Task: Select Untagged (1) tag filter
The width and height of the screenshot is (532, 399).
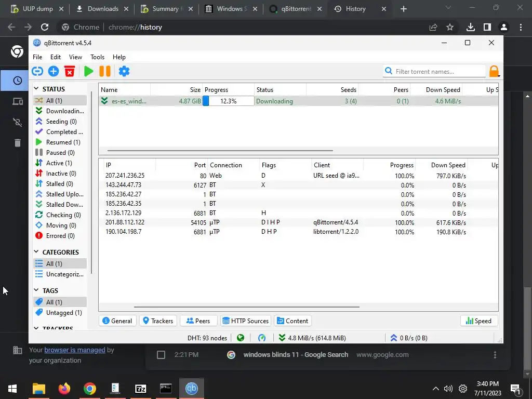Action: pos(60,312)
